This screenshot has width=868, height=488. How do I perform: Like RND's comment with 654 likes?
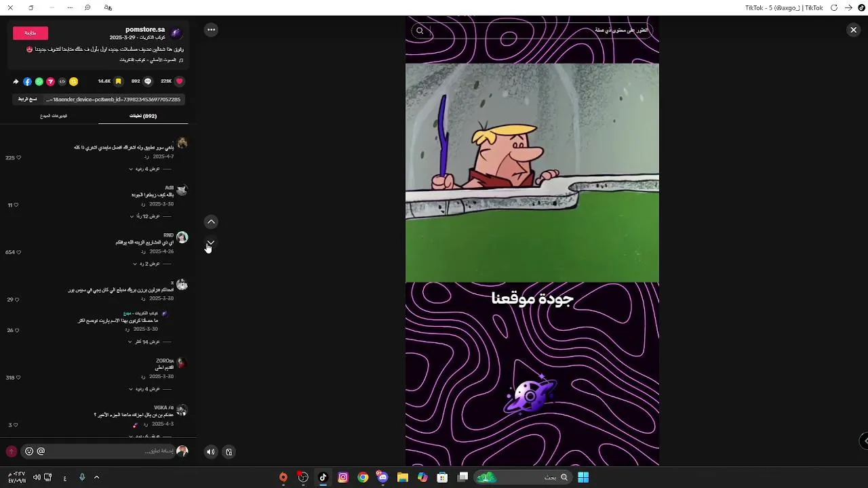(18, 252)
